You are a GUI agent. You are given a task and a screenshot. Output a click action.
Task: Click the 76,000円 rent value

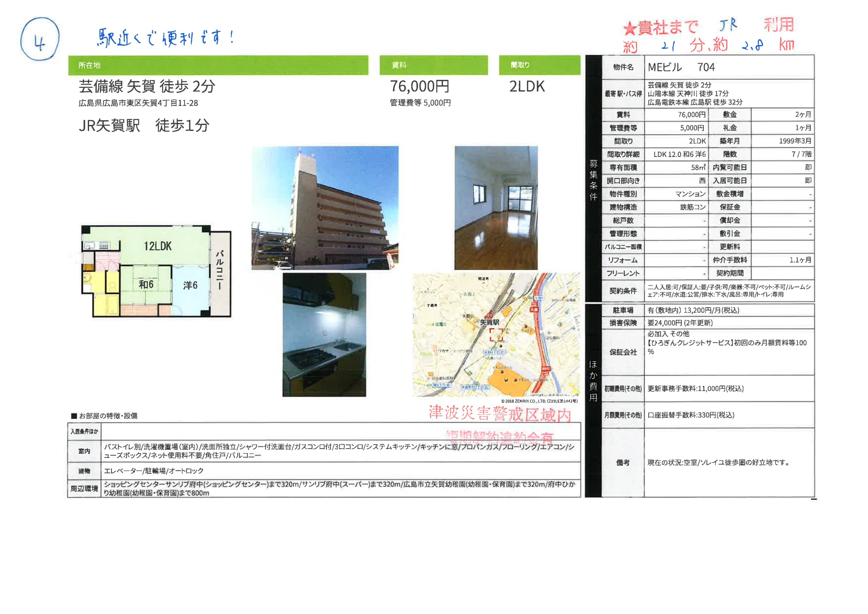(419, 87)
